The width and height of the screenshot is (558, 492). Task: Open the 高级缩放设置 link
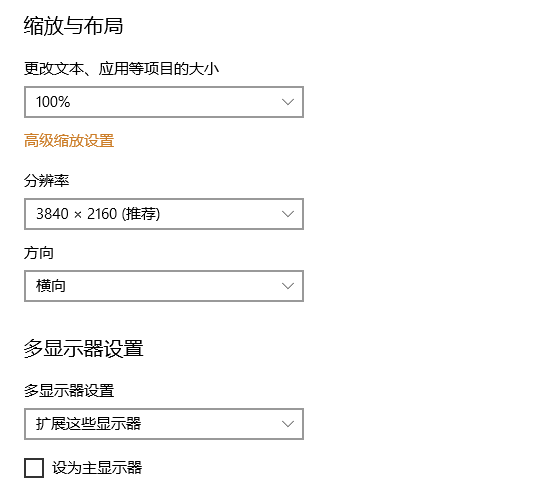pos(69,141)
